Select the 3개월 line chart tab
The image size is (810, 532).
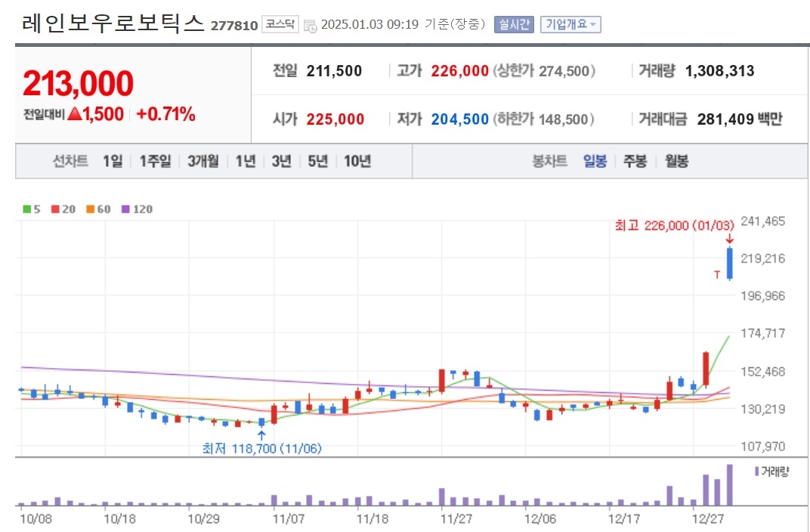click(203, 161)
